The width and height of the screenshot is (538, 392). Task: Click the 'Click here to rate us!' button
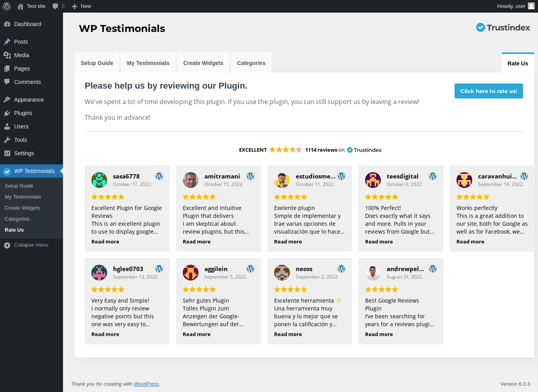point(489,91)
